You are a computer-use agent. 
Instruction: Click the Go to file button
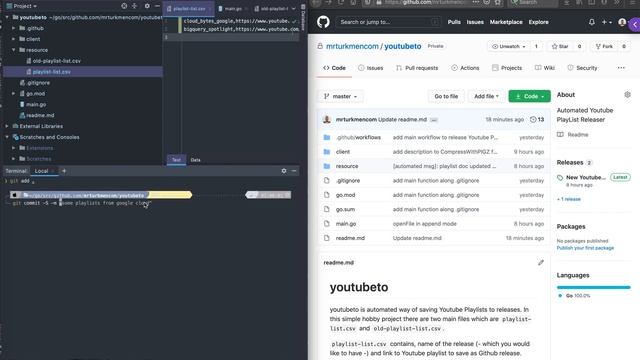[x=446, y=96]
